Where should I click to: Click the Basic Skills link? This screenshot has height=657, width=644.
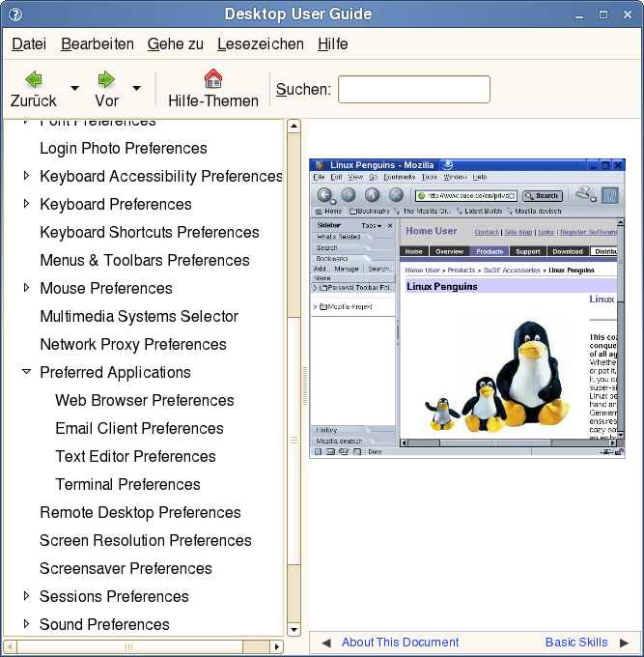[576, 643]
